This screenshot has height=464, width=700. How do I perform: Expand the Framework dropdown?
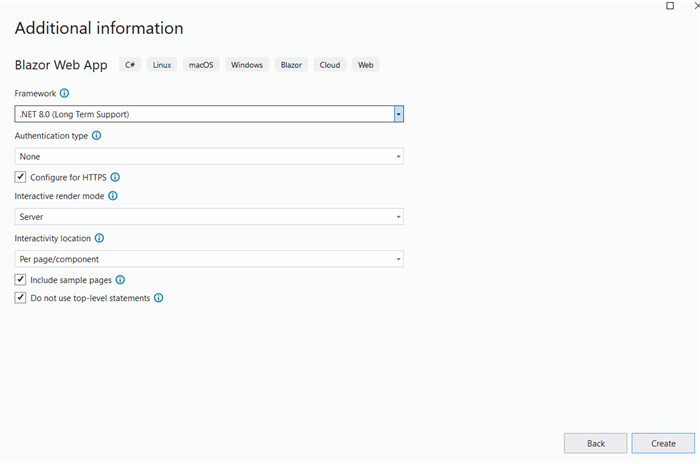(x=209, y=114)
